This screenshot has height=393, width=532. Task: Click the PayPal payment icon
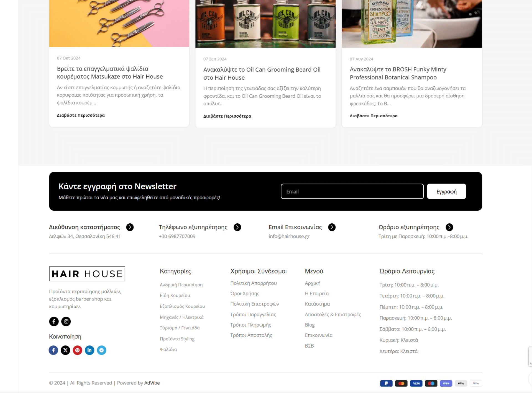point(386,383)
